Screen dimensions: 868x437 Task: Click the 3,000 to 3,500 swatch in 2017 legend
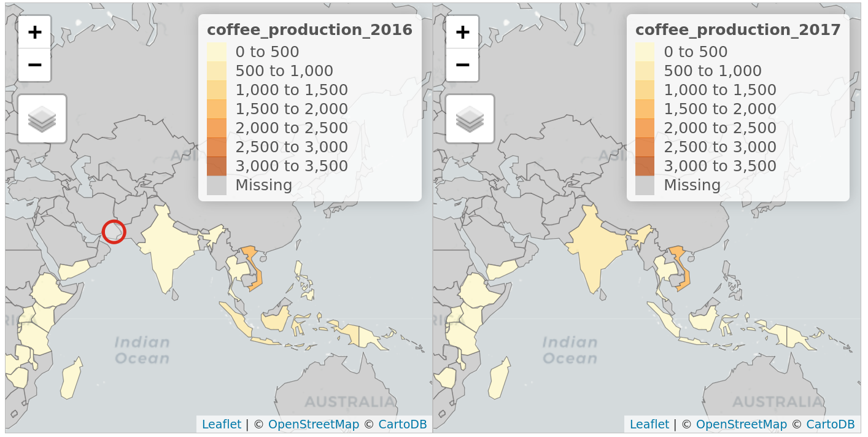pyautogui.click(x=645, y=166)
